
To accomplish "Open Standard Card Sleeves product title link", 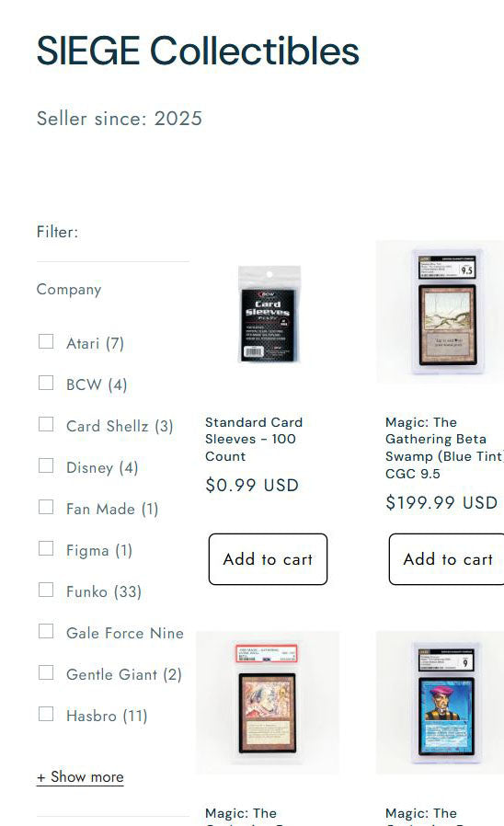I will 254,440.
